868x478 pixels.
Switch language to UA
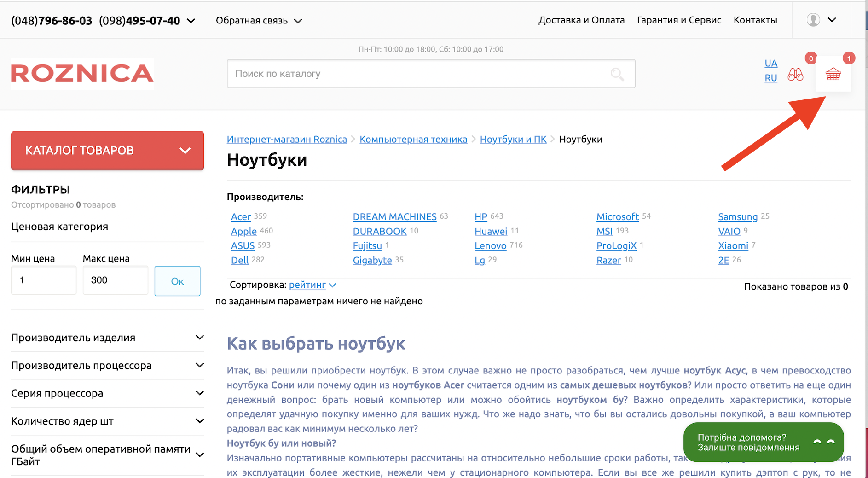770,63
